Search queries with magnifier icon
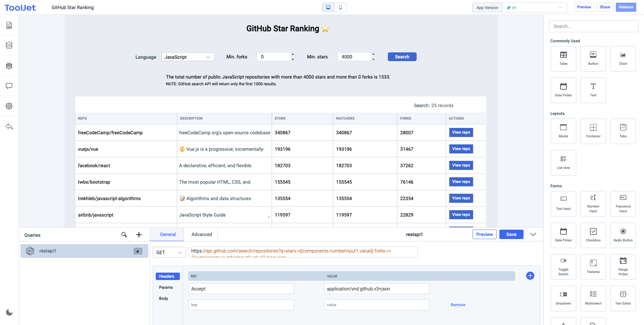This screenshot has height=325, width=644. tap(124, 235)
